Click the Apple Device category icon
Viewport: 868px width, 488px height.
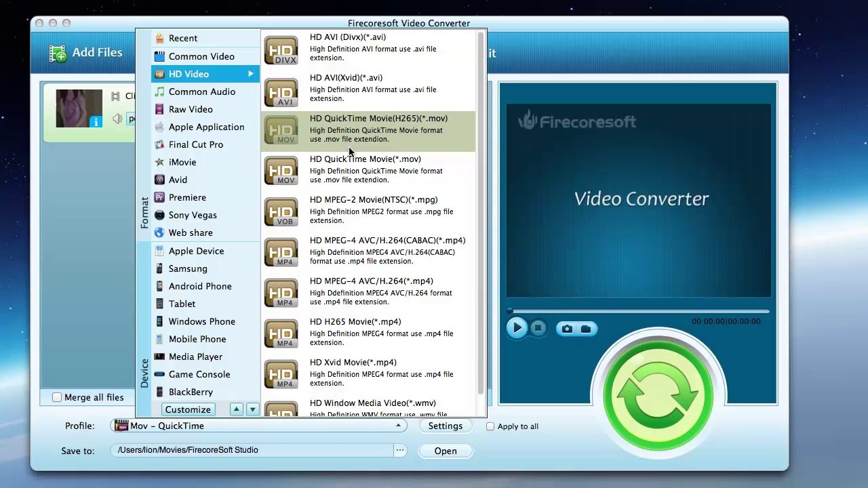(x=159, y=251)
